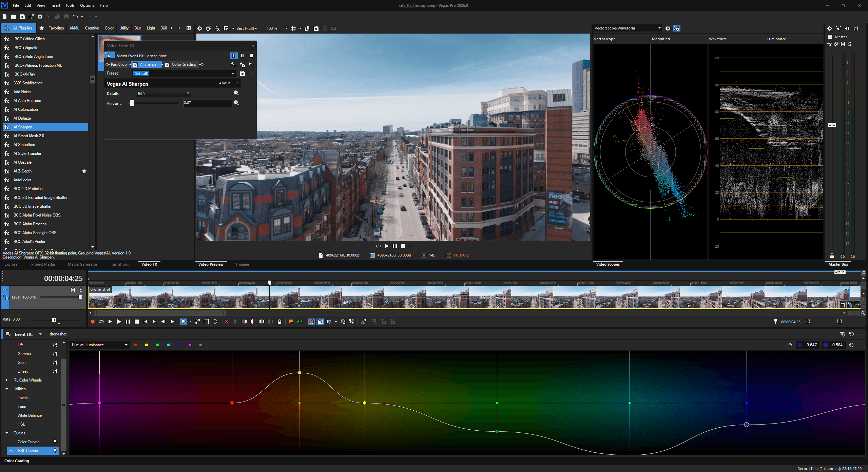The image size is (868, 472).
Task: Open the Video Scopes settings gear
Action: [x=668, y=28]
